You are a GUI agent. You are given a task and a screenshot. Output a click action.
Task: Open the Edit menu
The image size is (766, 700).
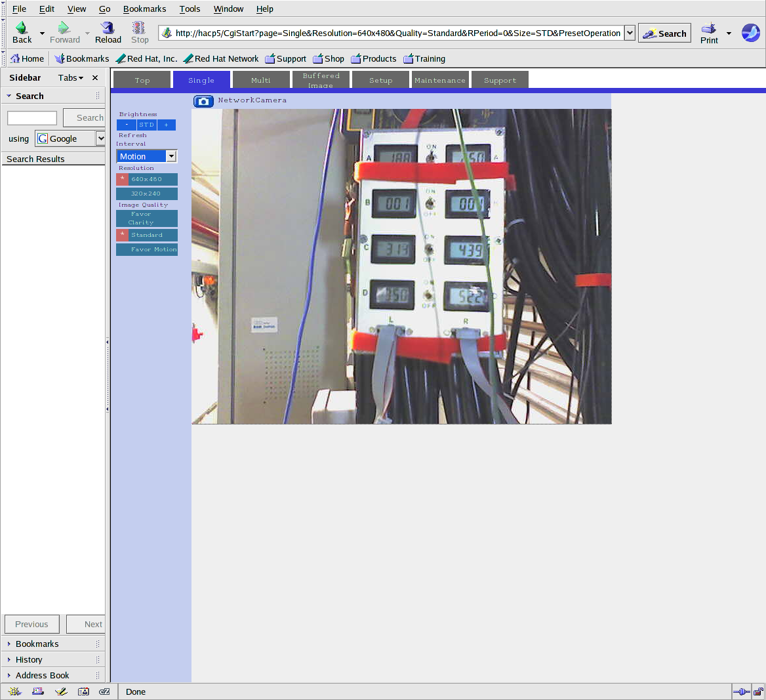[47, 9]
